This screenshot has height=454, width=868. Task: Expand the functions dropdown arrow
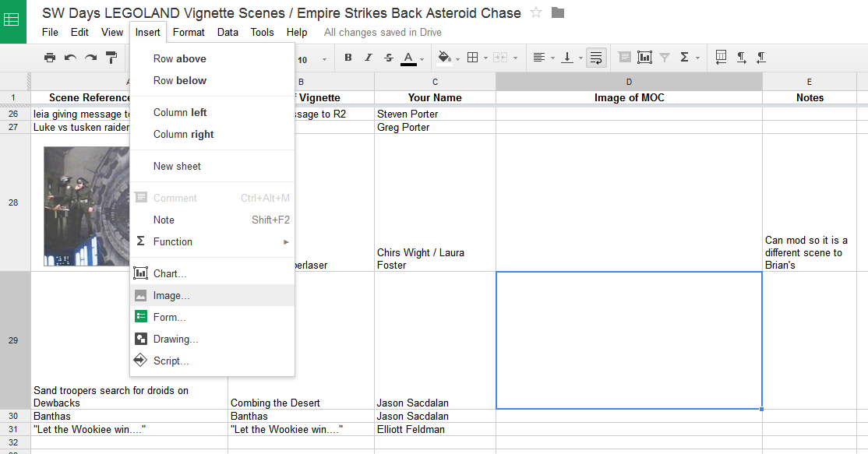[x=697, y=58]
